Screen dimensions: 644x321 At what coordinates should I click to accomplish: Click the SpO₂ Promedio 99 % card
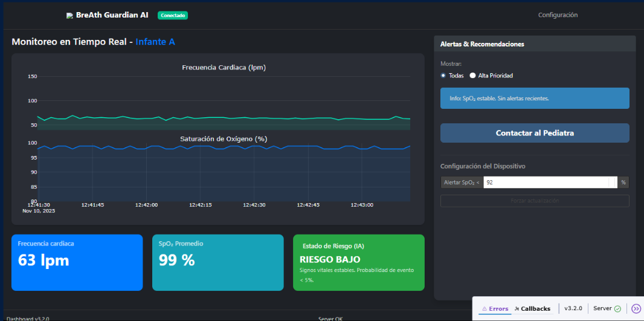[218, 262]
